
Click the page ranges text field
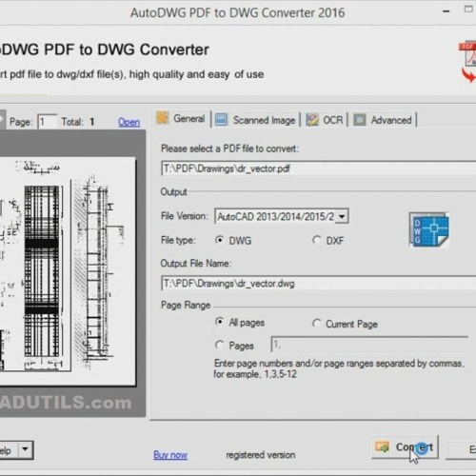coord(369,345)
